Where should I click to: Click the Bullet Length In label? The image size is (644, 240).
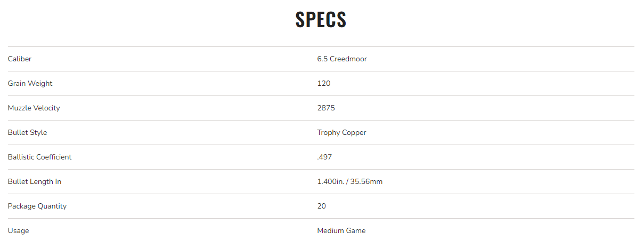coord(35,182)
